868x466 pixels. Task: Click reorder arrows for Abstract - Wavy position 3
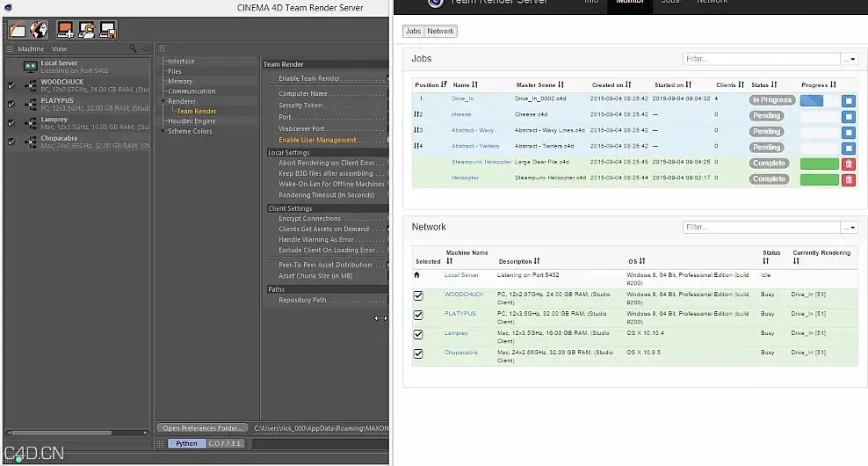coord(416,130)
